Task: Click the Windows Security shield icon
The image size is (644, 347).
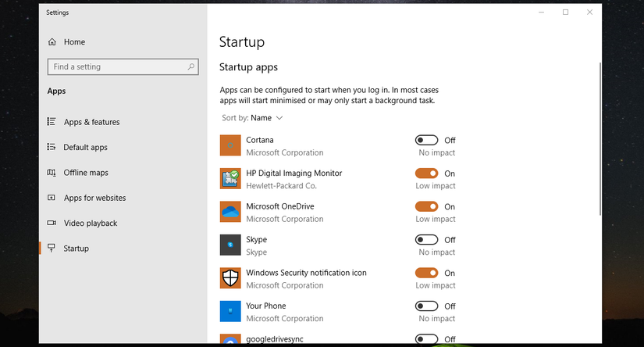Action: click(230, 278)
